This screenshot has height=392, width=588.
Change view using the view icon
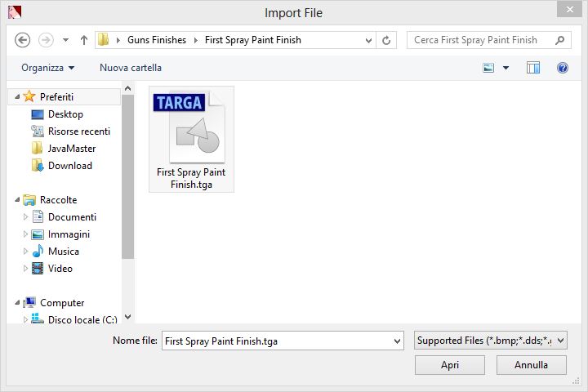coord(489,68)
